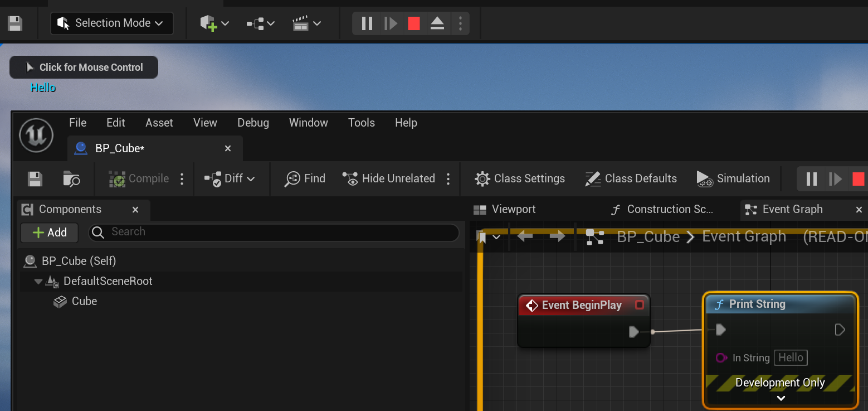Select the Cube component
The image size is (868, 411).
click(84, 301)
